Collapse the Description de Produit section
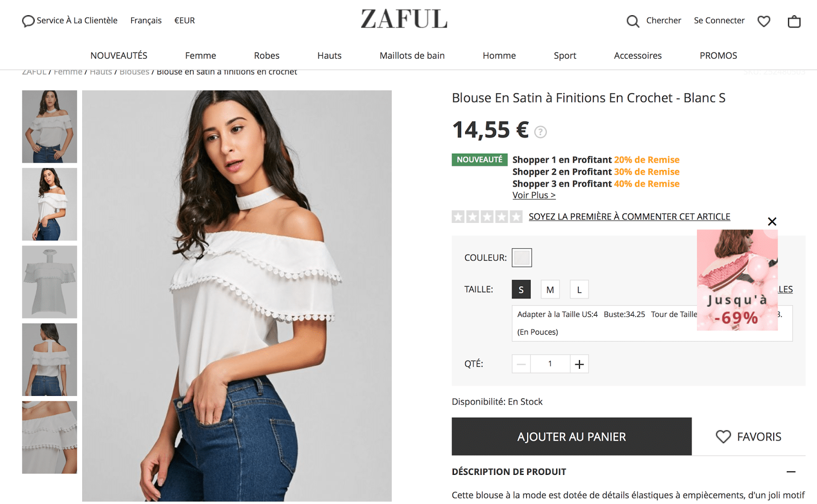817x504 pixels. [x=791, y=472]
